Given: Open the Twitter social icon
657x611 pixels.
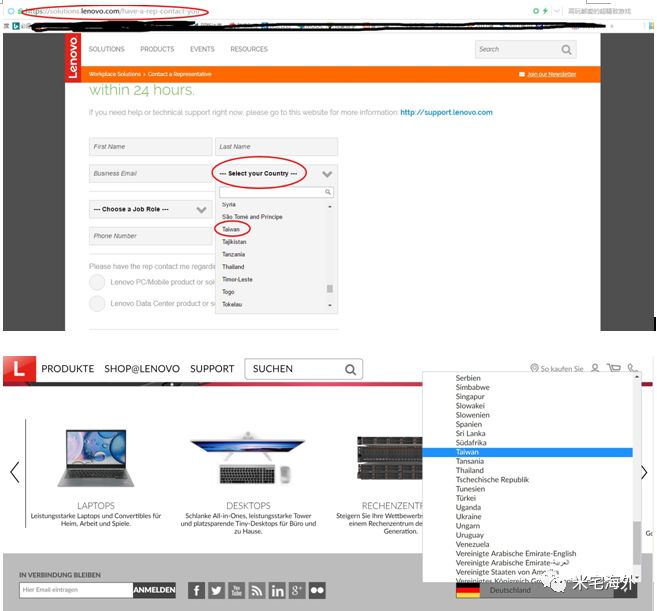Looking at the screenshot, I should pos(216,590).
